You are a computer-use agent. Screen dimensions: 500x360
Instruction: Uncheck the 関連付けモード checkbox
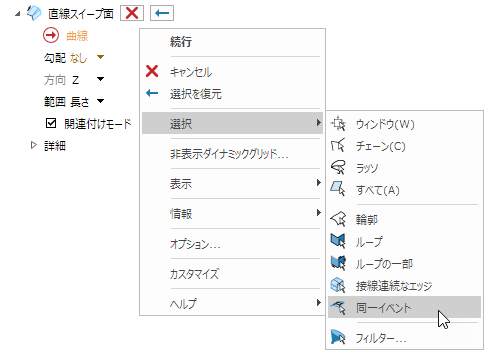pos(51,123)
